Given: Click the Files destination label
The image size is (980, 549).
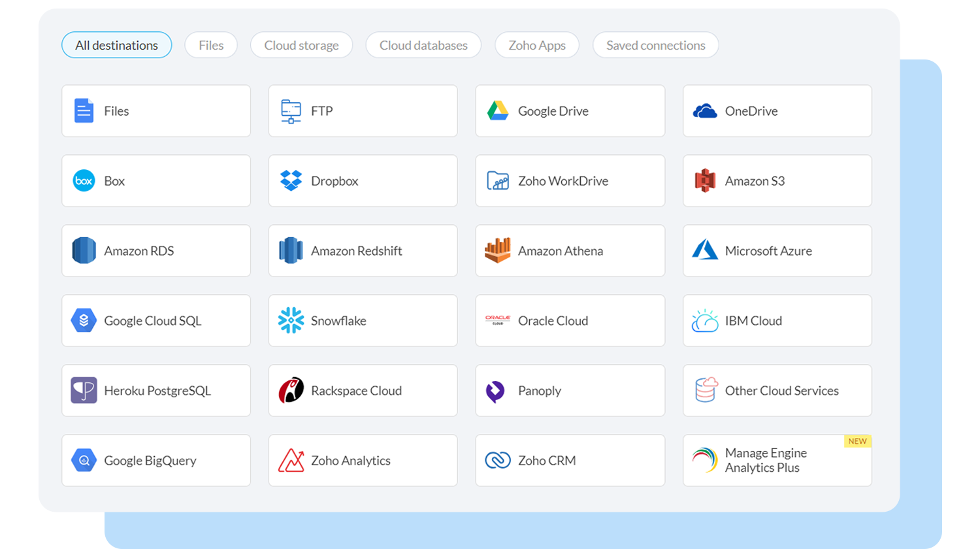Looking at the screenshot, I should coord(116,111).
